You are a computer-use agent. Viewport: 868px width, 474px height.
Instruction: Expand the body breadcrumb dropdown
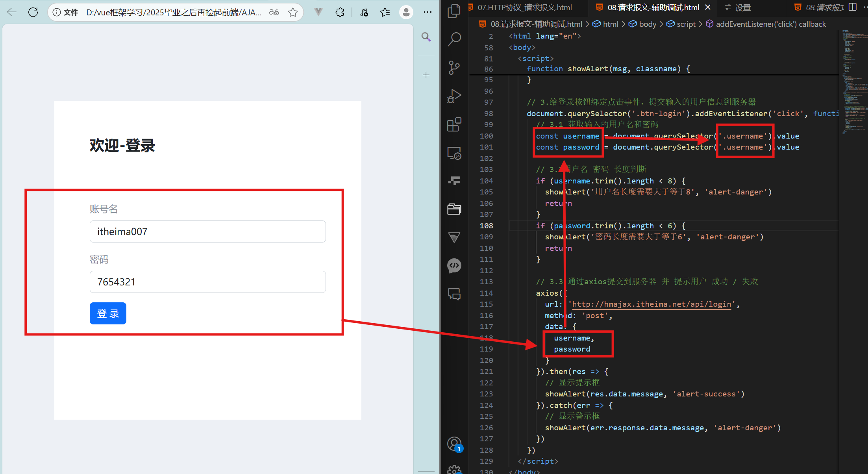coord(647,24)
